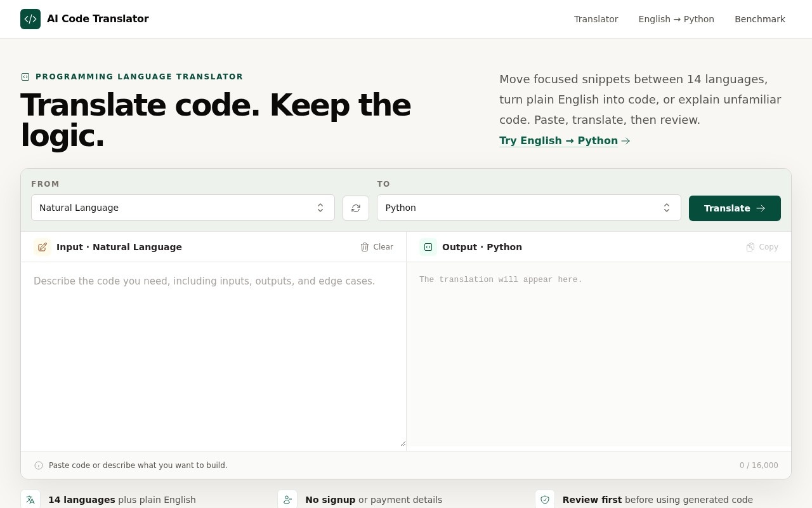Viewport: 812px width, 508px height.
Task: Focus the code description input area
Action: 213,354
